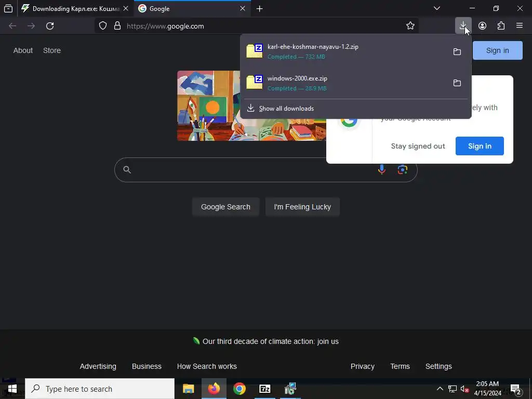This screenshot has height=399, width=532.
Task: Open How Search works link
Action: point(207,366)
